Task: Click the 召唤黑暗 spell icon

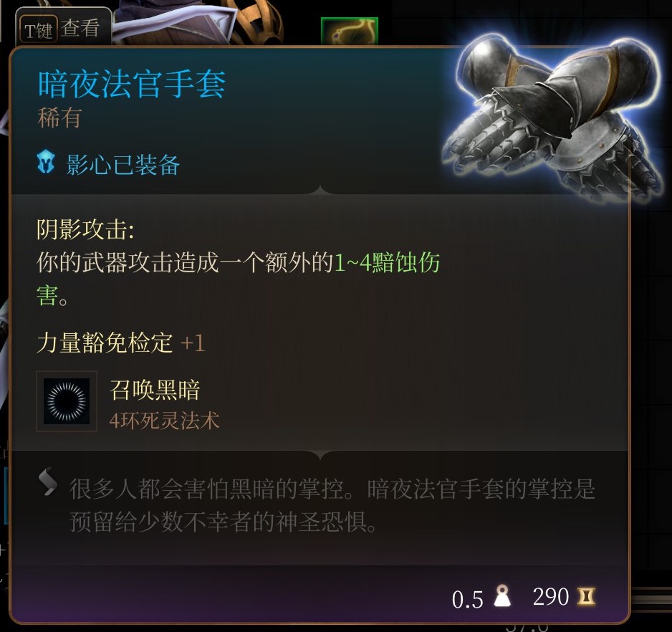Action: pyautogui.click(x=67, y=401)
